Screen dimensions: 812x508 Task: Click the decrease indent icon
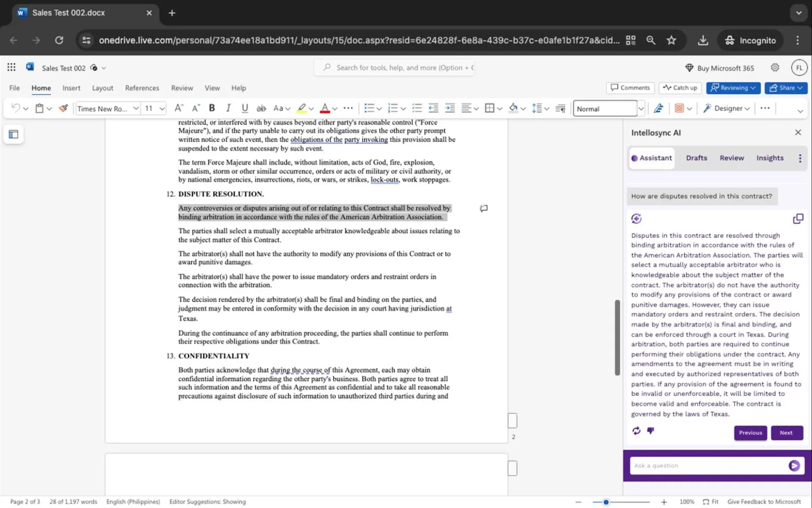[433, 108]
